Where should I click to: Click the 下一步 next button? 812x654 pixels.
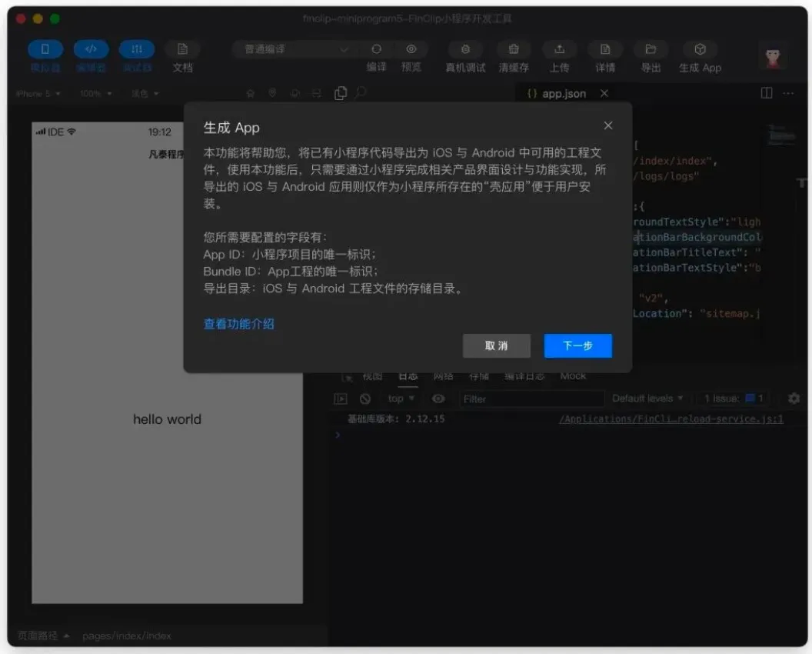pyautogui.click(x=578, y=345)
